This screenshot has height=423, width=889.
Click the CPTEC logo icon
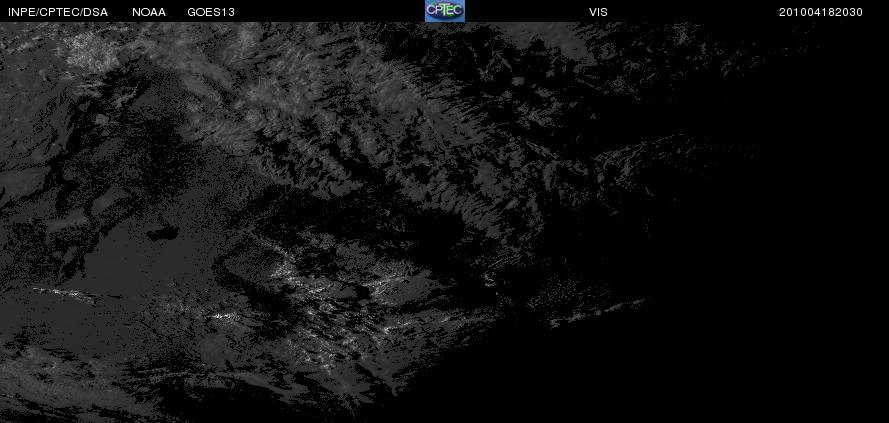click(x=445, y=11)
